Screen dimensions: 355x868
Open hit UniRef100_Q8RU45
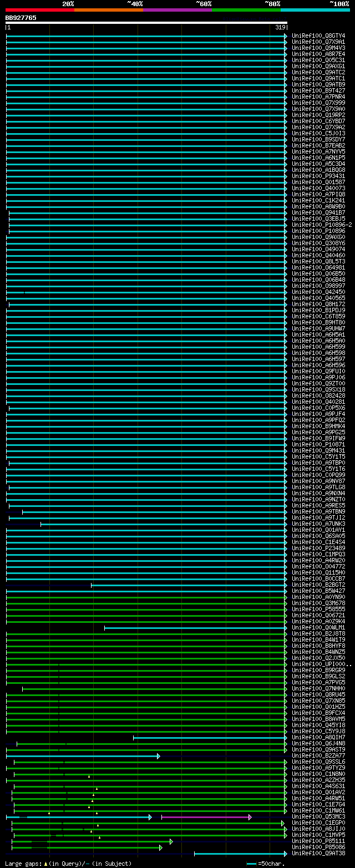pos(318,695)
